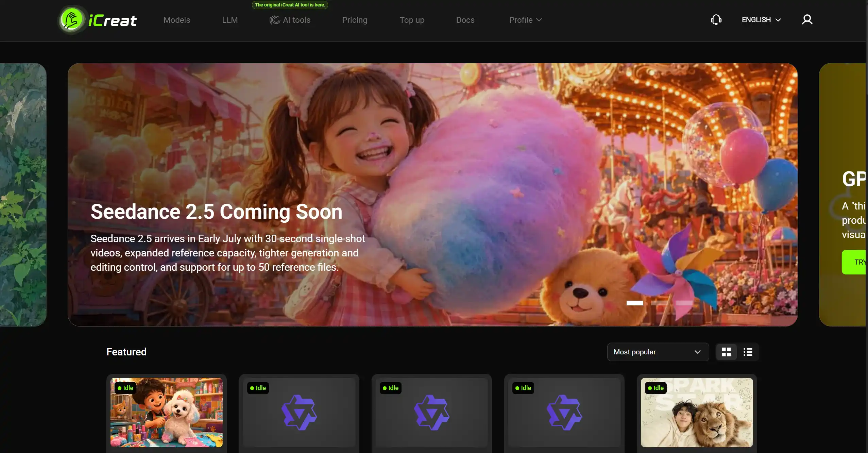Open the customer support headset icon

(x=716, y=20)
